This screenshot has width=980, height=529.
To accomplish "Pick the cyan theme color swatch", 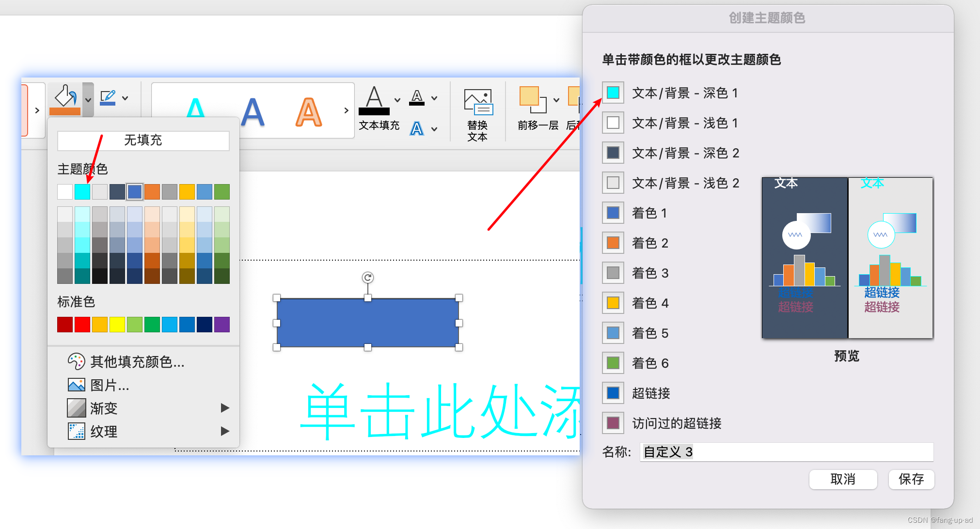I will pos(82,192).
